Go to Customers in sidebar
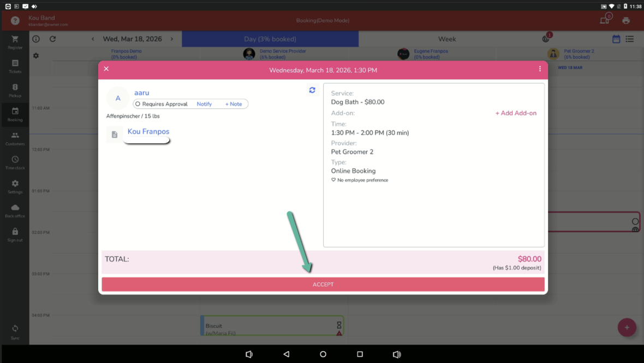 pyautogui.click(x=15, y=138)
